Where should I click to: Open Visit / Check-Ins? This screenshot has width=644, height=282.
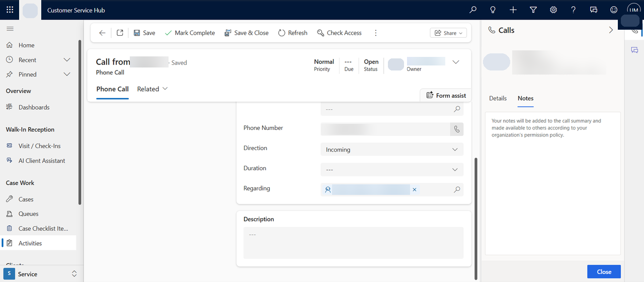tap(39, 146)
